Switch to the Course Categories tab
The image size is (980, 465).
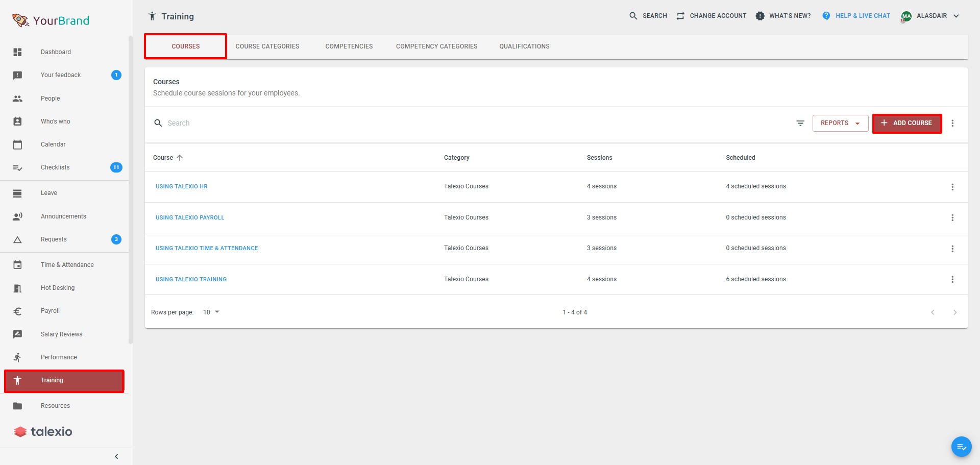(267, 46)
